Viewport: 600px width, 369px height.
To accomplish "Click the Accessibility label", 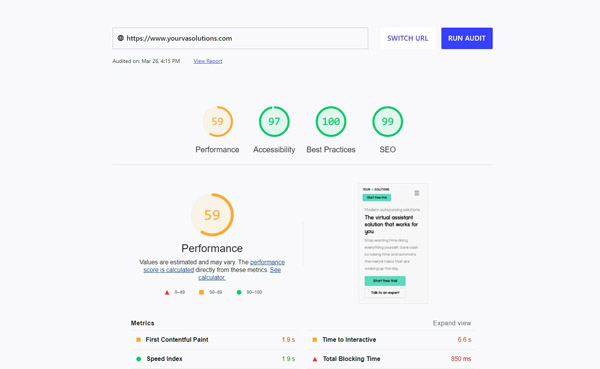I will [x=274, y=150].
